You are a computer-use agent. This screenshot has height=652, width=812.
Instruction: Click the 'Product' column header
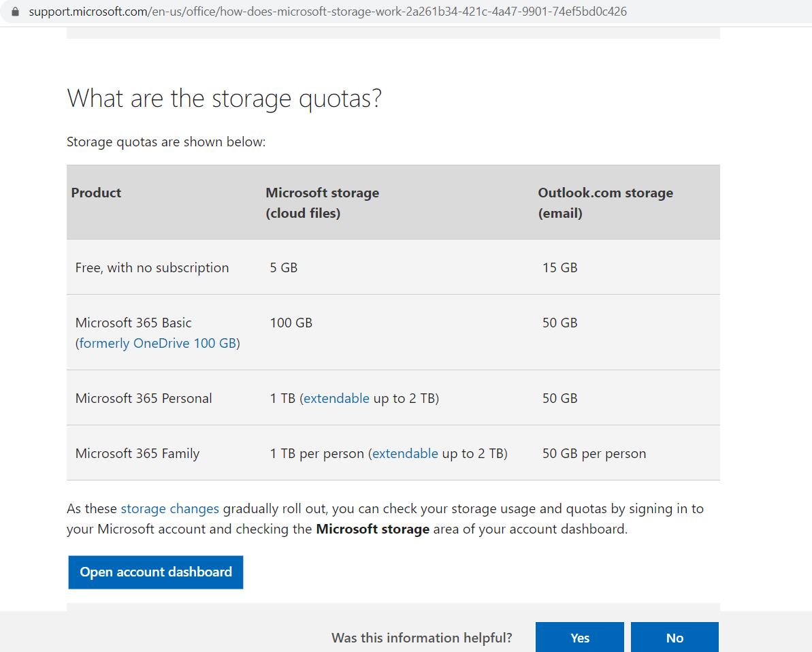tap(96, 193)
